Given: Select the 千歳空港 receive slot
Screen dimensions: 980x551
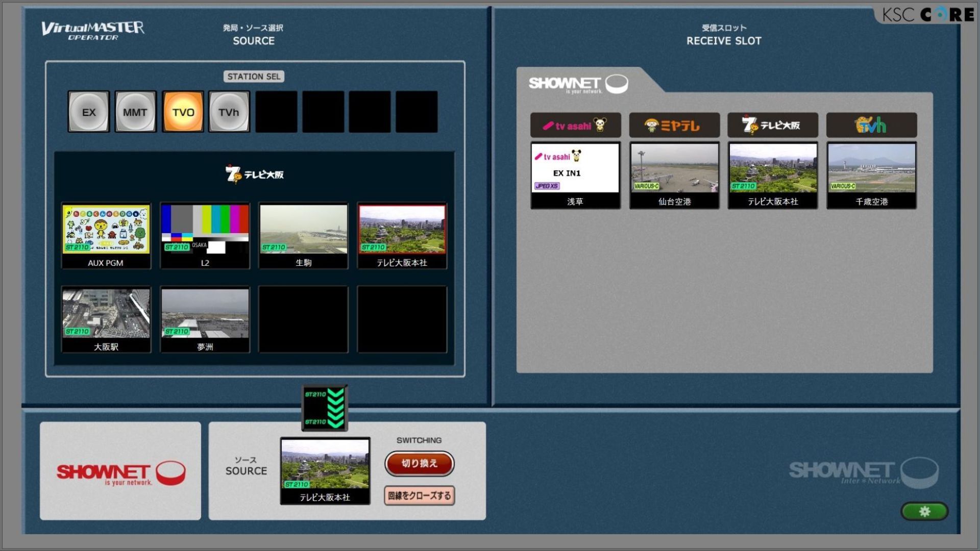Looking at the screenshot, I should point(872,176).
